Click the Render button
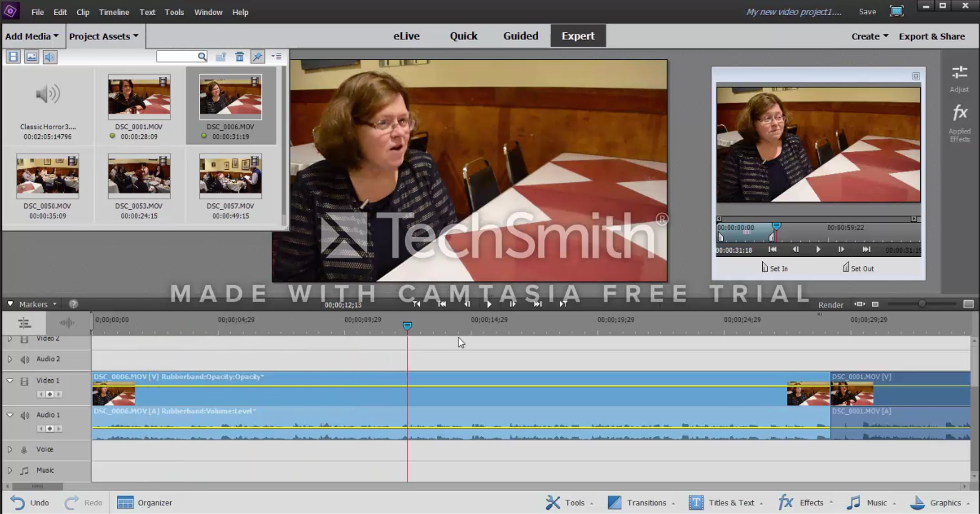The width and height of the screenshot is (980, 514). [831, 305]
